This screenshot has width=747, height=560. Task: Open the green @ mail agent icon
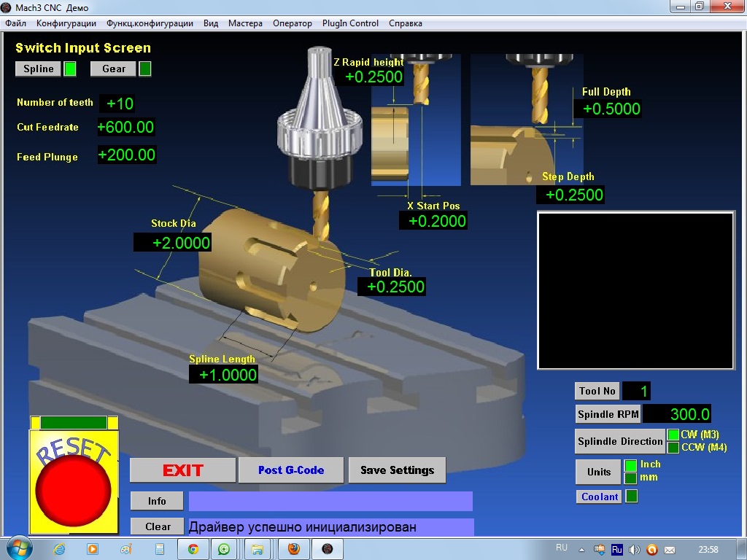coord(224,549)
